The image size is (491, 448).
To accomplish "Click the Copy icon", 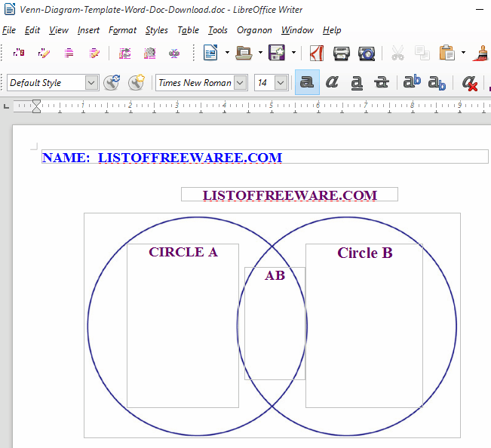I will (x=422, y=53).
